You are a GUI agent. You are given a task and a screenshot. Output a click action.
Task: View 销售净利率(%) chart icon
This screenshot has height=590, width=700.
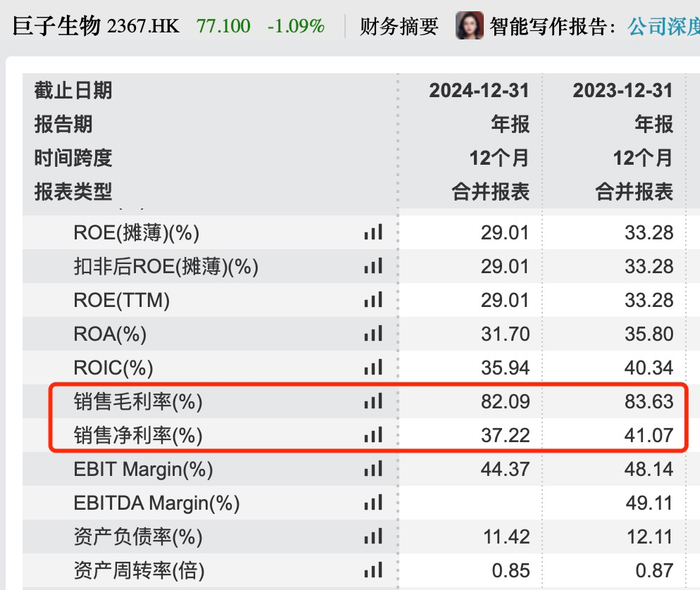click(373, 435)
